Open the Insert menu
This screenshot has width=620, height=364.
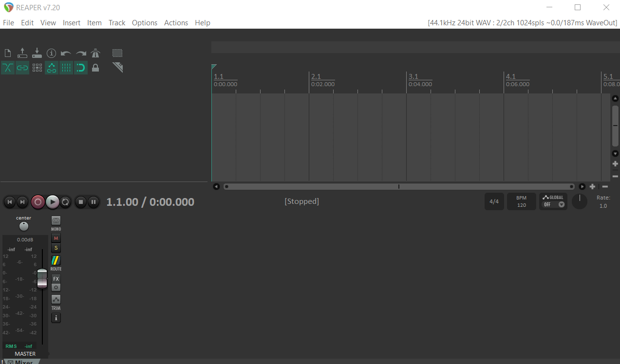[x=72, y=23]
